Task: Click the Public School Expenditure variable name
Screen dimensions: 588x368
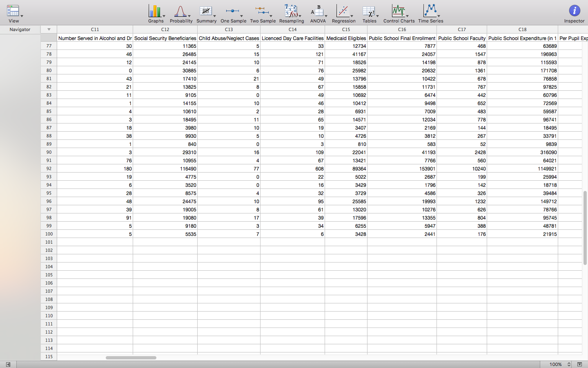Action: [522, 38]
